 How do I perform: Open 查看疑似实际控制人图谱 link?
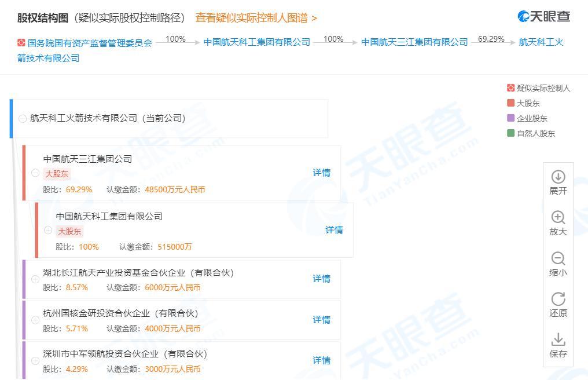[x=256, y=17]
